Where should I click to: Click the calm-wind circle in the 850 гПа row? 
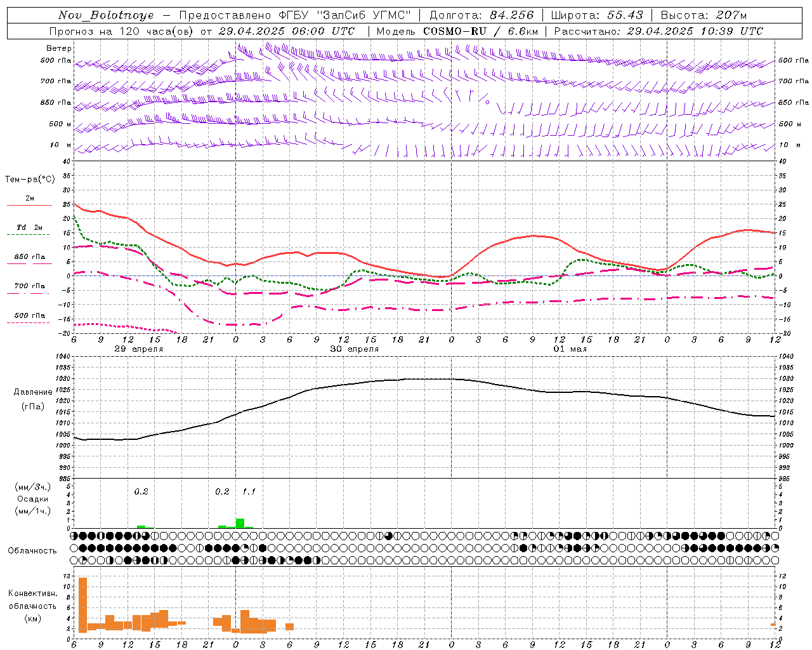487,102
